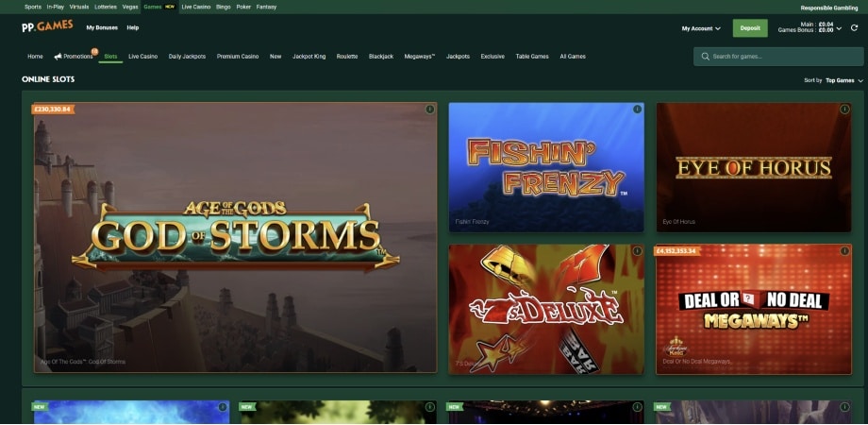Open info icon on fourth NEW game tile
The width and height of the screenshot is (868, 425).
[844, 407]
